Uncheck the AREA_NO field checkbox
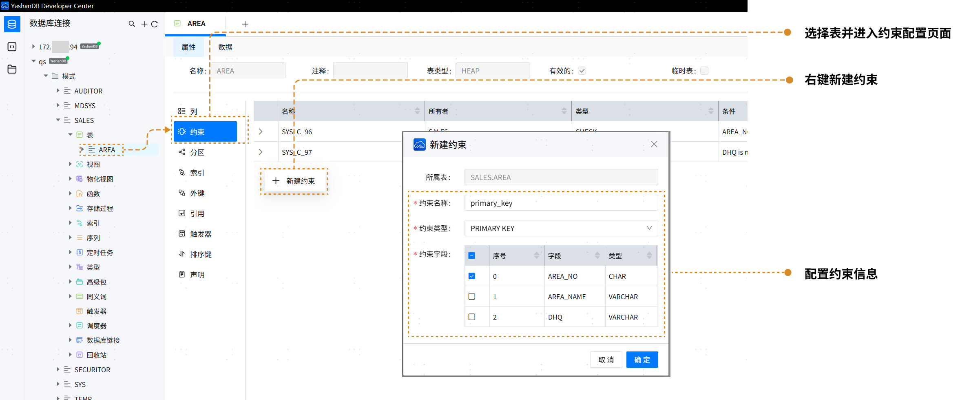980x400 pixels. [x=472, y=276]
